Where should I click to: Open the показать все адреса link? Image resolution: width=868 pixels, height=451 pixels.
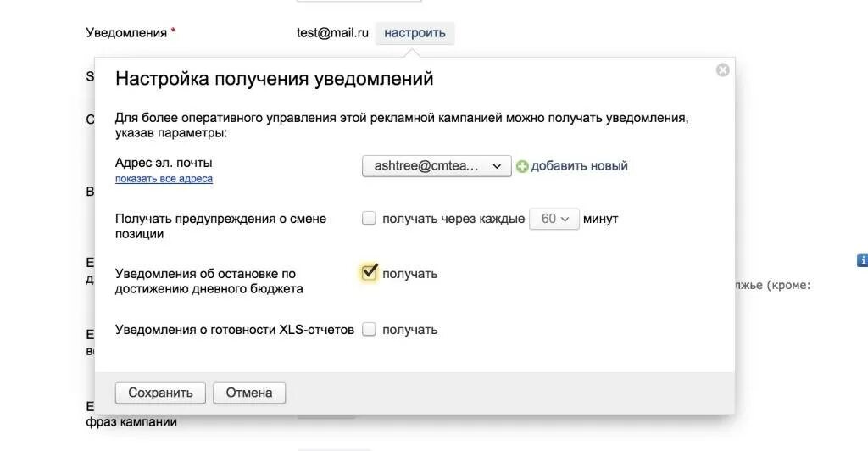(x=164, y=179)
